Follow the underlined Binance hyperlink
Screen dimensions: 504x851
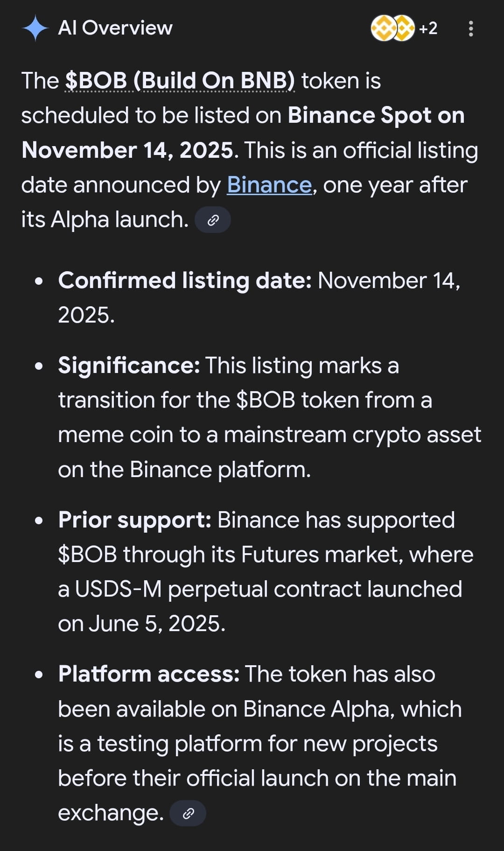click(x=269, y=185)
